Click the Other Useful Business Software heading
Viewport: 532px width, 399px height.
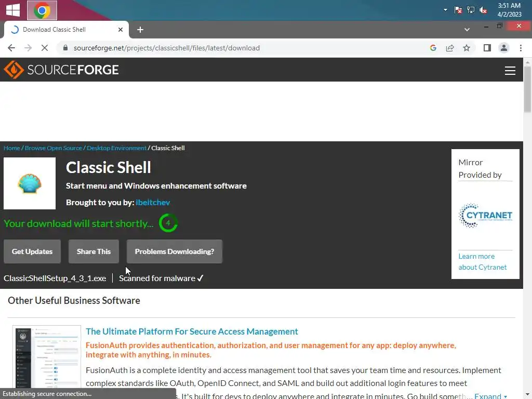[x=74, y=301]
